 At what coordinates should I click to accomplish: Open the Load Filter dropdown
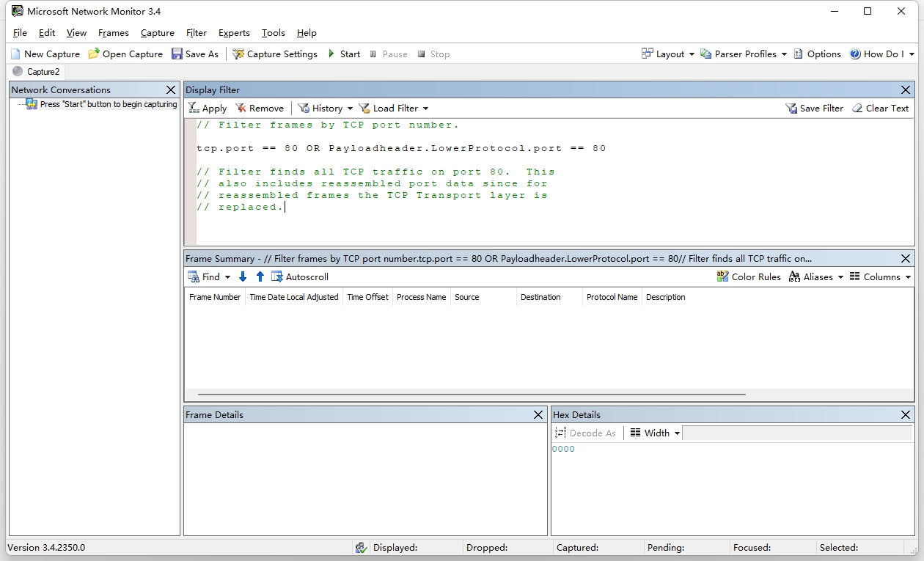[425, 108]
